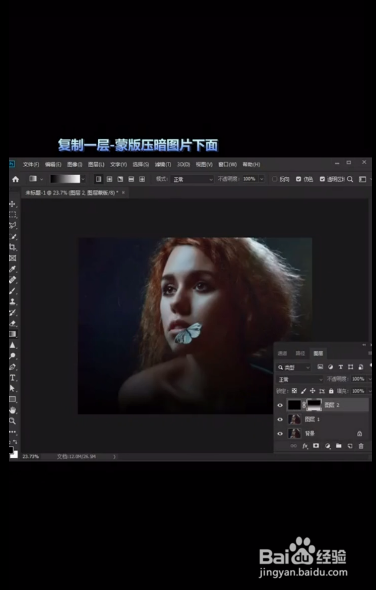Image resolution: width=376 pixels, height=590 pixels.
Task: Select the Hand tool
Action: pos(13,410)
